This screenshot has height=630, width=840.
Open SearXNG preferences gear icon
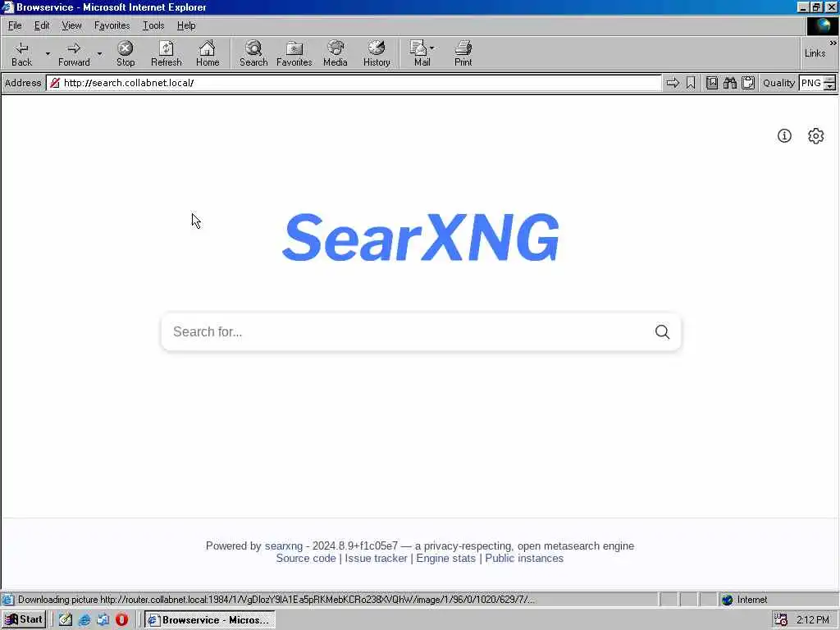tap(815, 135)
